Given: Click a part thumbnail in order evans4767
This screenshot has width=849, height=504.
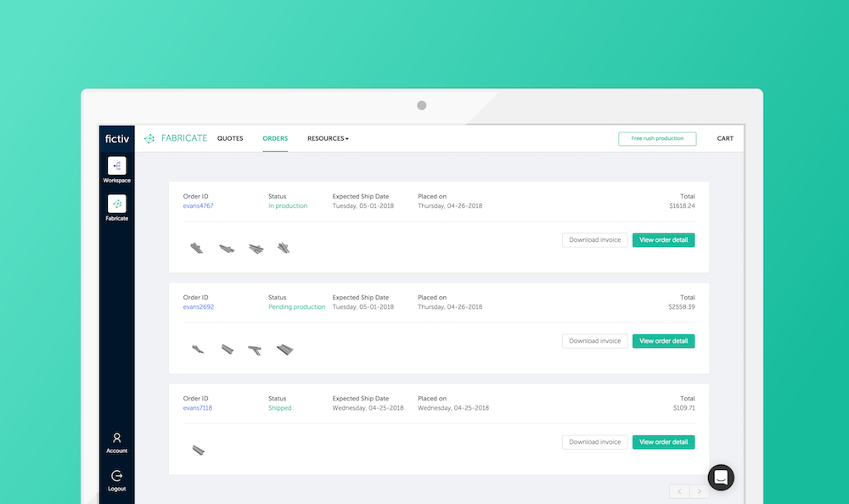Looking at the screenshot, I should 197,247.
